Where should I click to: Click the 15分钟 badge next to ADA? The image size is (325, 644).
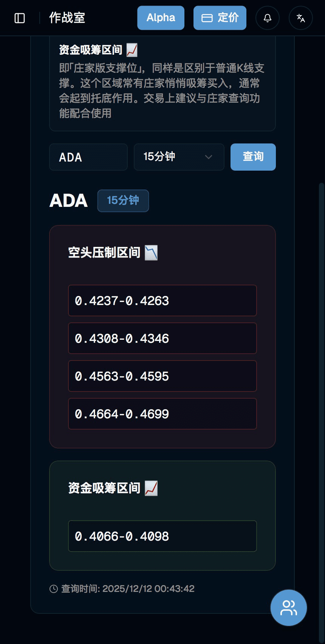(x=123, y=200)
